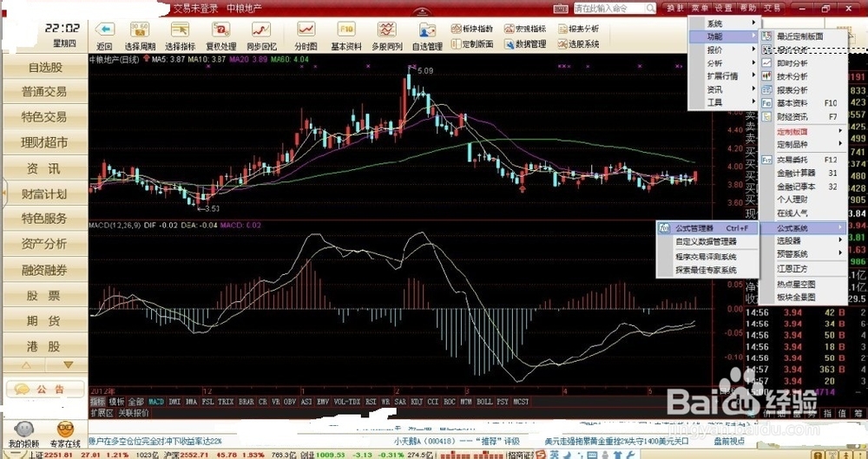
Task: Select 报表分析 in 功能 submenu
Action: pos(803,89)
